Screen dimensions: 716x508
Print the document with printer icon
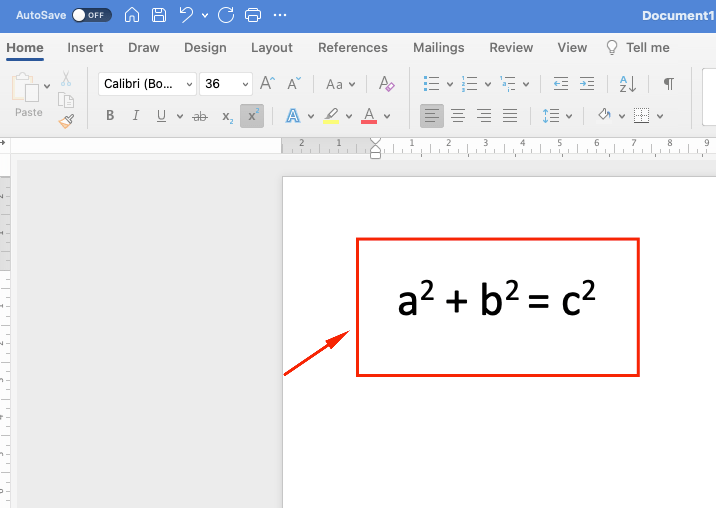point(253,15)
